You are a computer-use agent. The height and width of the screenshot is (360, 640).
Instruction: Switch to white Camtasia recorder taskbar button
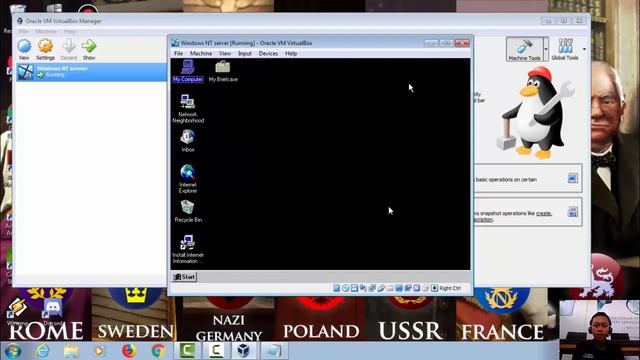216,351
